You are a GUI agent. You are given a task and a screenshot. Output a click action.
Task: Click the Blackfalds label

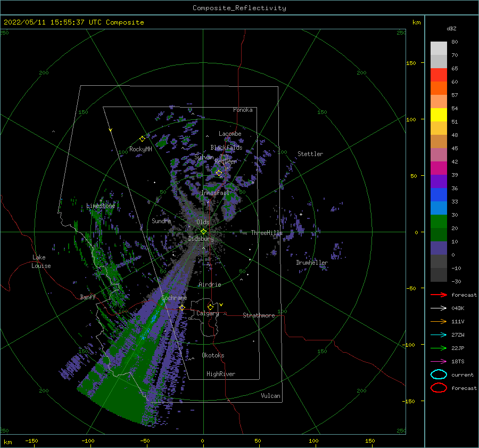(226, 148)
